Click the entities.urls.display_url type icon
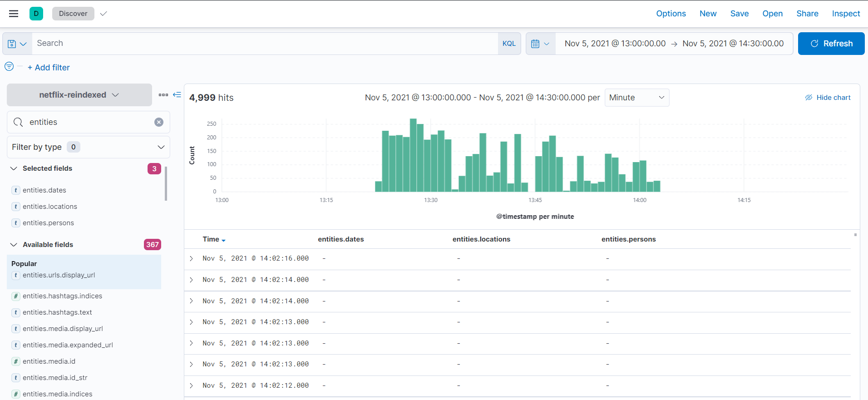The image size is (868, 400). click(x=16, y=275)
